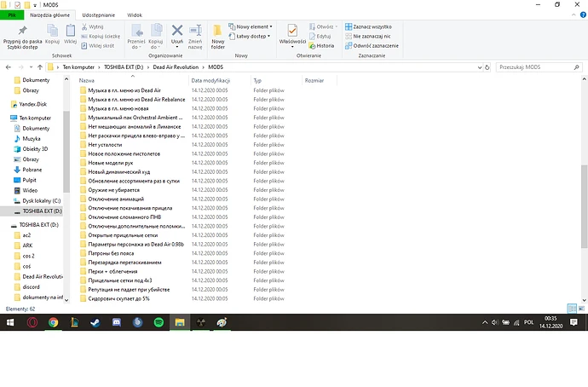Screen dimensions: 588x387
Task: Open Opera from the taskbar
Action: pos(32,322)
